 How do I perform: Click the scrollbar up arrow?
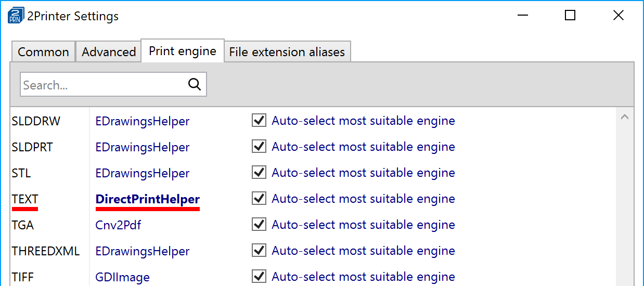coord(625,117)
